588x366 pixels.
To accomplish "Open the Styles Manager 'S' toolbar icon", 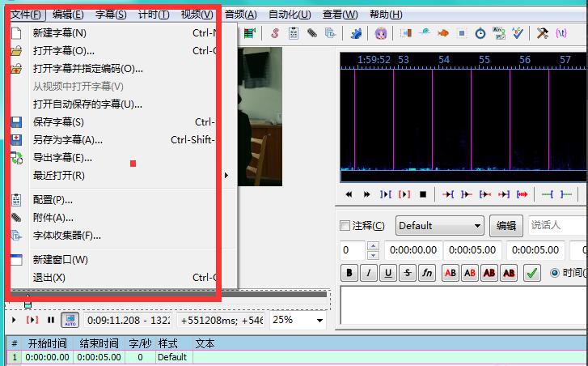I will (274, 33).
